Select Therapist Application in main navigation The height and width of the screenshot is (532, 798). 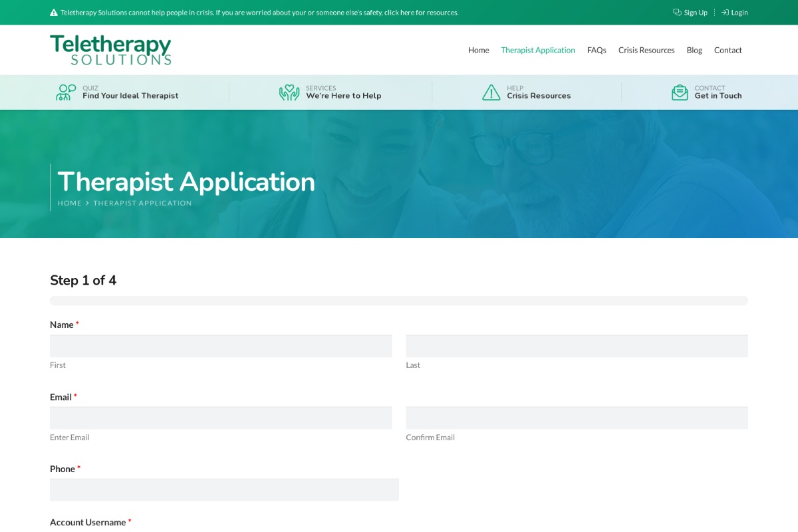538,50
